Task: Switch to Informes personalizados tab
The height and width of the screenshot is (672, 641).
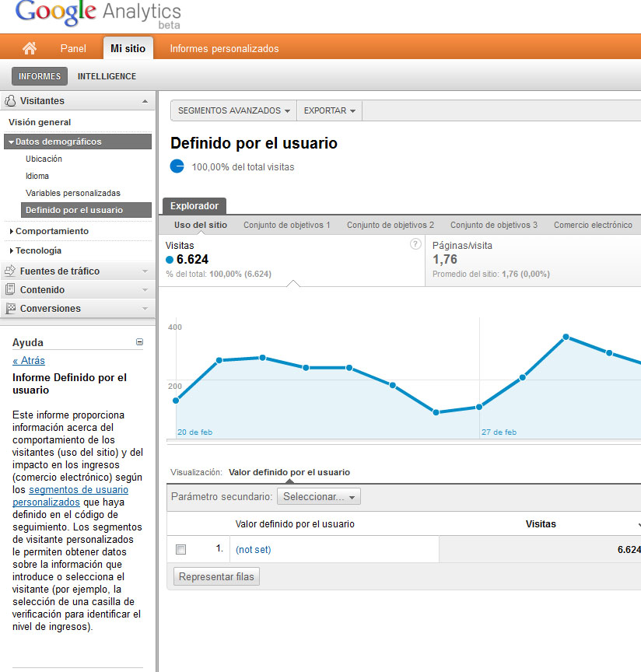Action: [x=224, y=48]
